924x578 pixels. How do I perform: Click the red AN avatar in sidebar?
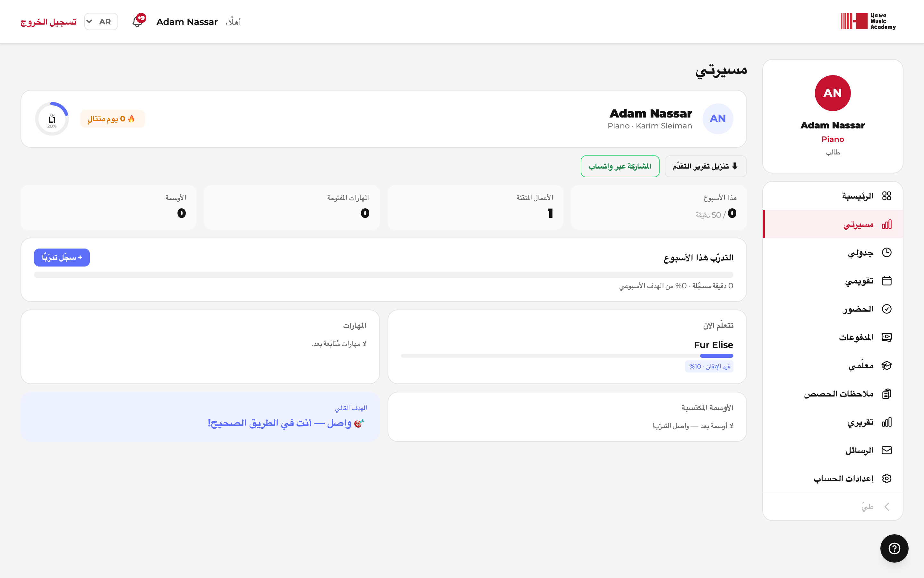tap(832, 93)
